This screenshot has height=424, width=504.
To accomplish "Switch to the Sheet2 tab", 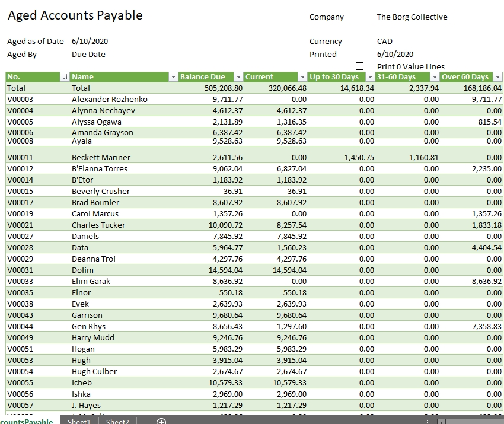I will pos(117,421).
